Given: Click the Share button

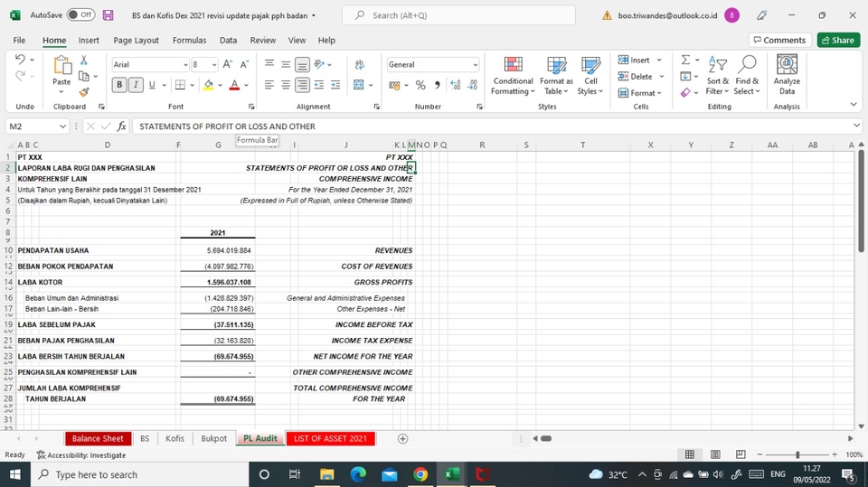Looking at the screenshot, I should pos(838,40).
